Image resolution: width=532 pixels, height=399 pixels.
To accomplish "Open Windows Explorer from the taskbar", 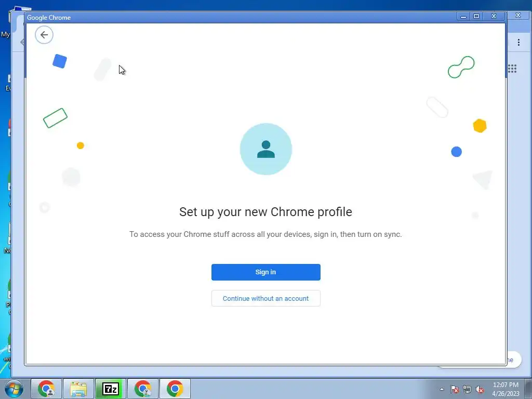I will (78, 389).
